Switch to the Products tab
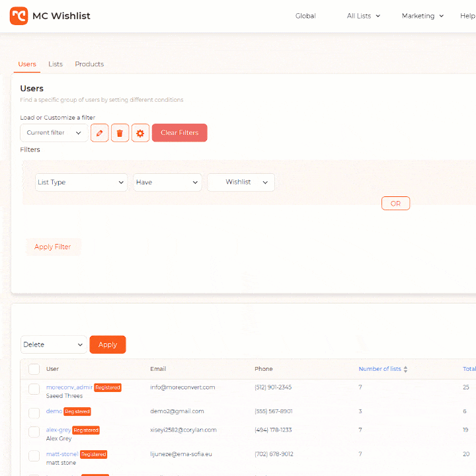The image size is (476, 476). 89,64
